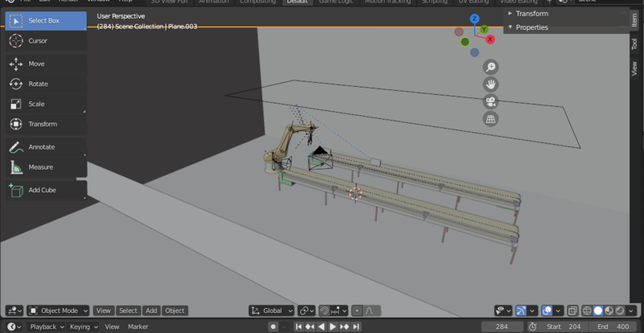Switch perspective/orthographic with grid icon
644x333 pixels.
(489, 119)
